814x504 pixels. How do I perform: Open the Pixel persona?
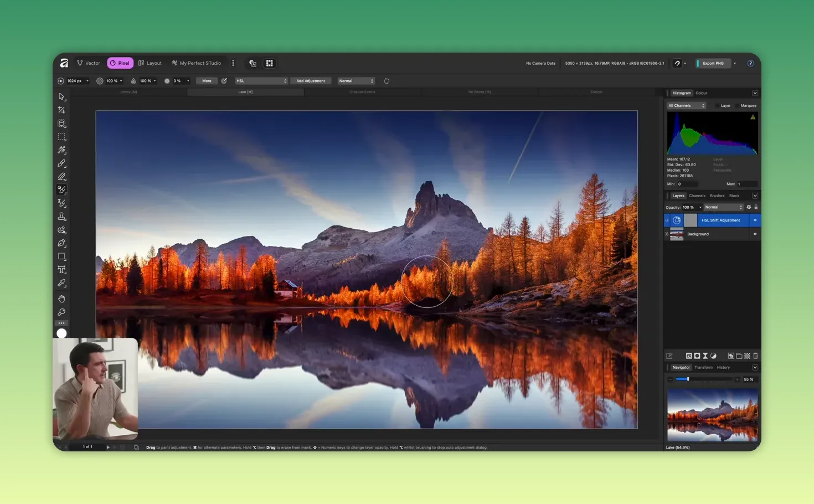point(120,63)
